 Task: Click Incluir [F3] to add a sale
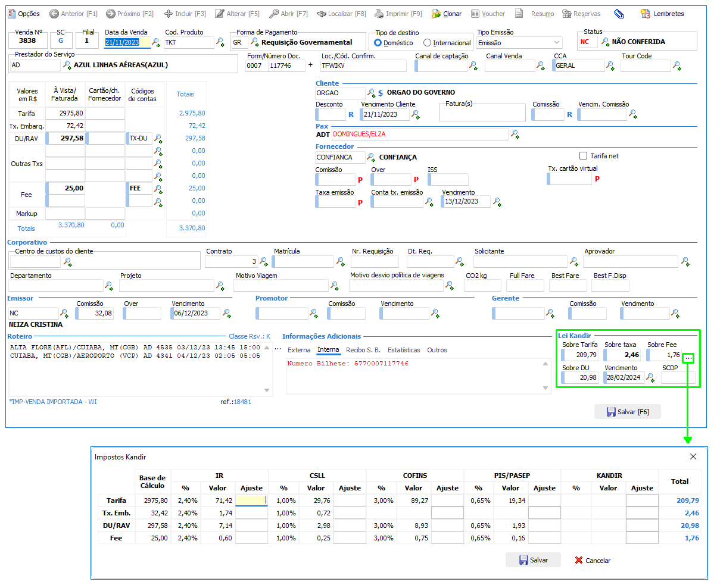[185, 14]
